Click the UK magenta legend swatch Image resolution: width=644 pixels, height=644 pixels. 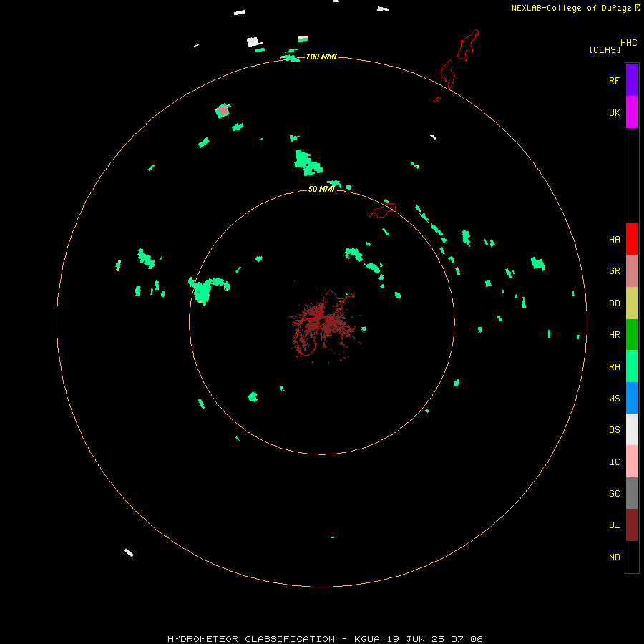tap(632, 112)
